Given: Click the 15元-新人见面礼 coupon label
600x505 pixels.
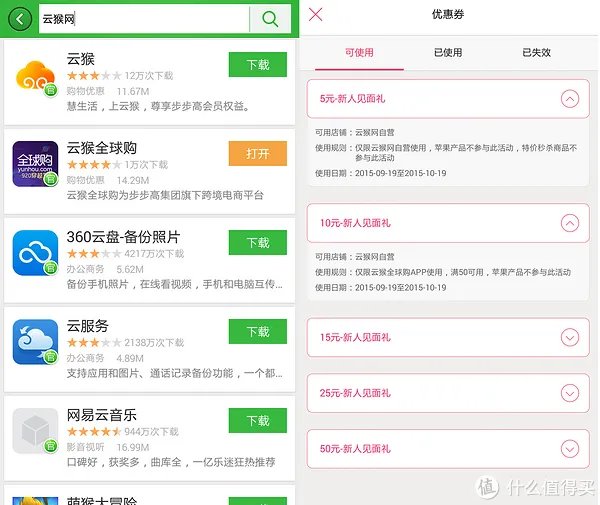Looking at the screenshot, I should coord(355,337).
